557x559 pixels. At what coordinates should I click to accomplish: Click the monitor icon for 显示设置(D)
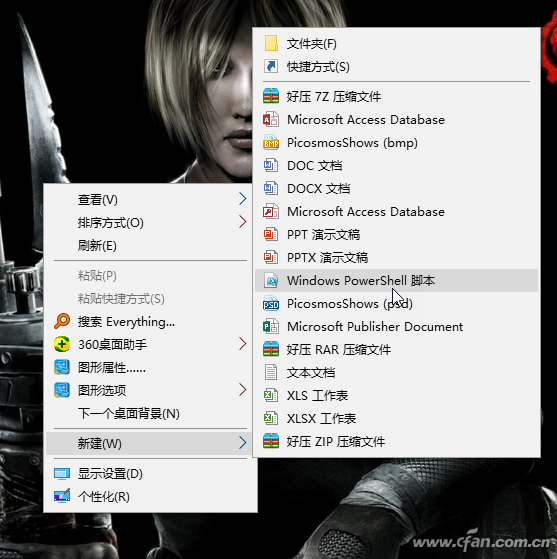62,474
